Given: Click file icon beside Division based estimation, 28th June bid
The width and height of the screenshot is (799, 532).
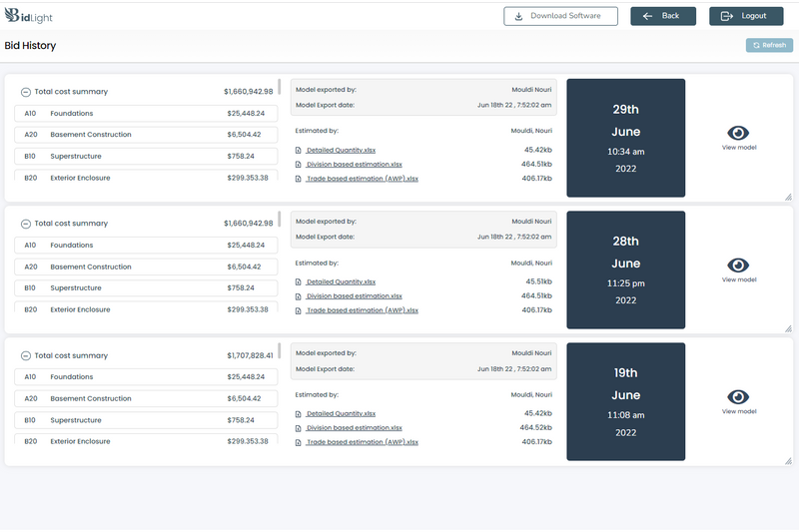Looking at the screenshot, I should click(x=298, y=296).
